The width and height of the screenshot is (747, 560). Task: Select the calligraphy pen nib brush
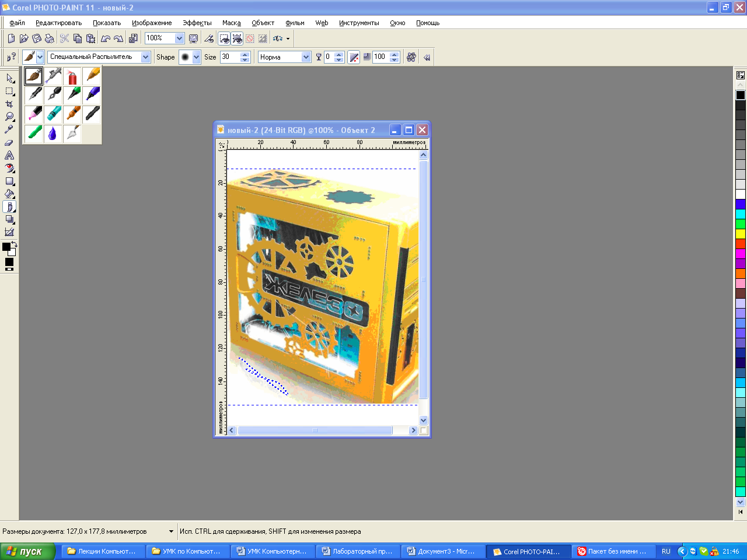(x=53, y=95)
